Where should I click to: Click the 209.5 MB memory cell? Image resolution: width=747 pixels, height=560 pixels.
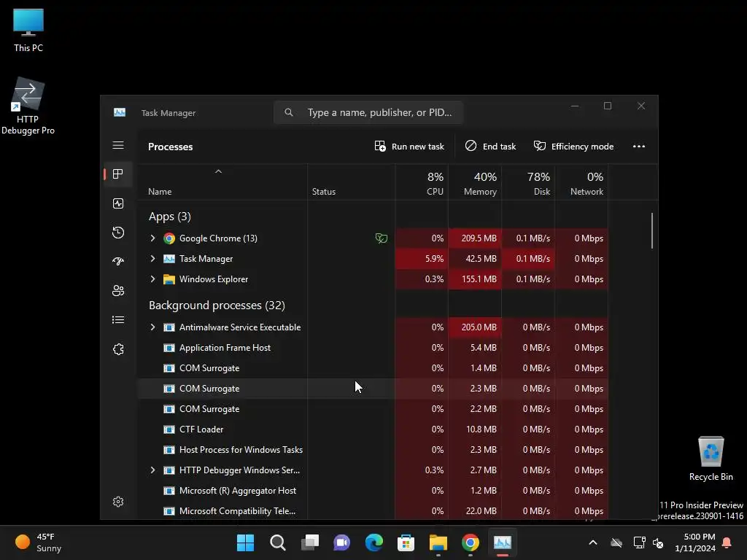tap(475, 238)
